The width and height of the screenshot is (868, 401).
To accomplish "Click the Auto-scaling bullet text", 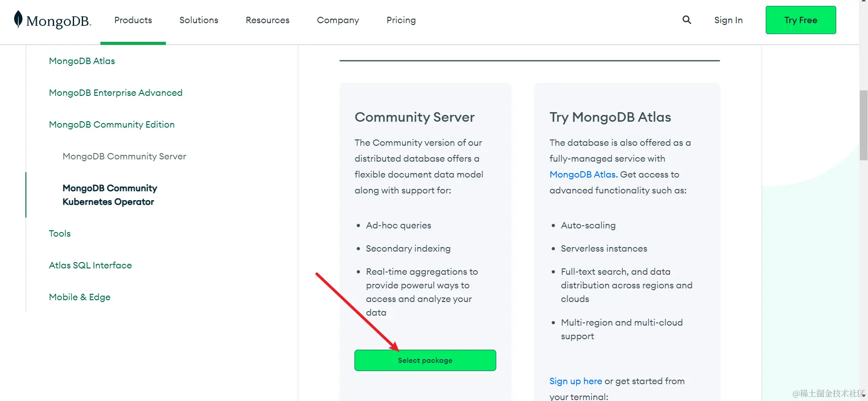I will pos(589,225).
